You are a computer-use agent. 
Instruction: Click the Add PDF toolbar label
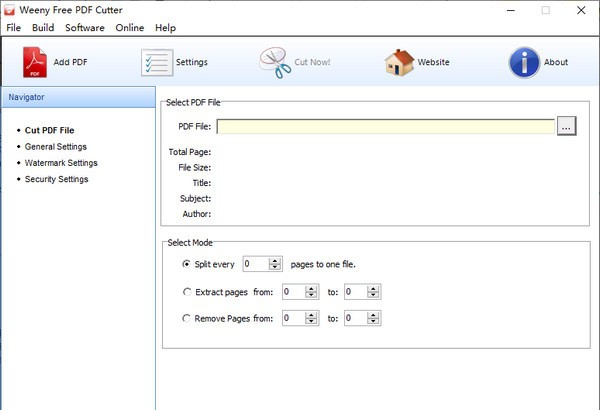point(70,62)
